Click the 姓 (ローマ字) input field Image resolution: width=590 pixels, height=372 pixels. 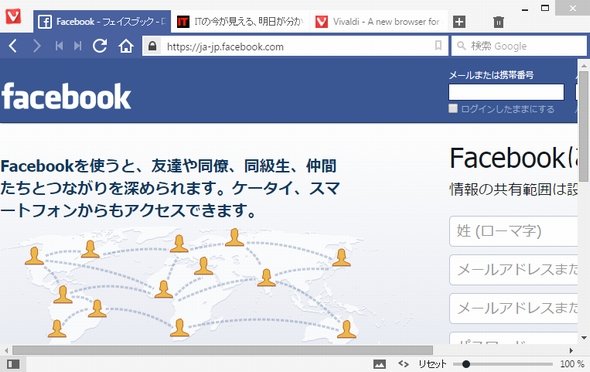pyautogui.click(x=514, y=231)
